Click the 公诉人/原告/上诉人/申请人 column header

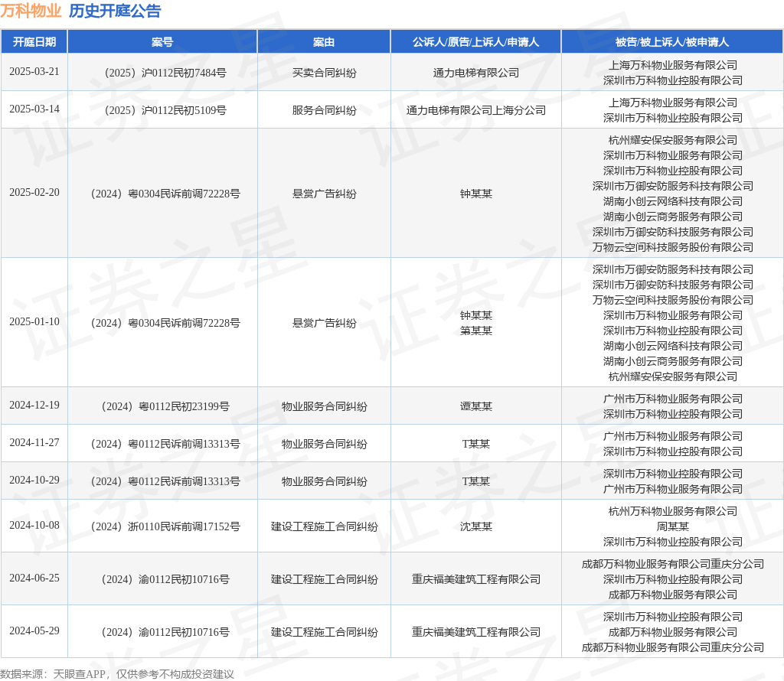coord(475,42)
